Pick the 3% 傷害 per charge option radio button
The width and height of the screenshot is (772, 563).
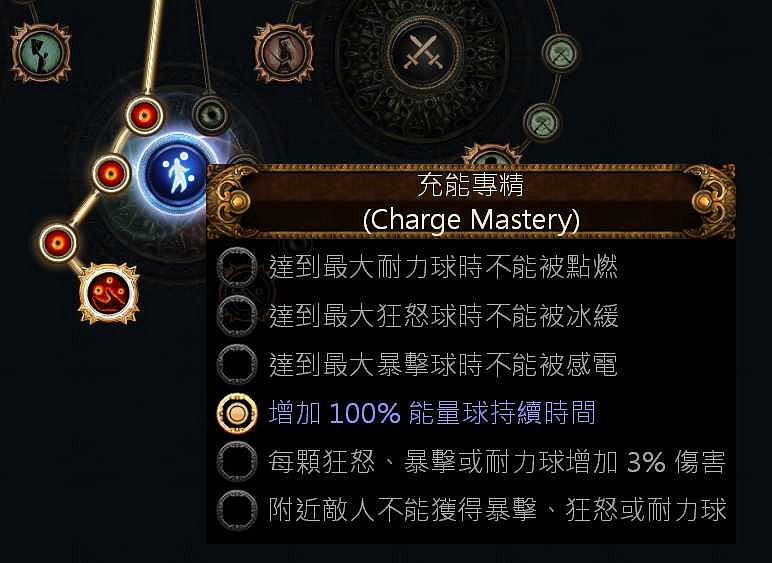pyautogui.click(x=237, y=462)
